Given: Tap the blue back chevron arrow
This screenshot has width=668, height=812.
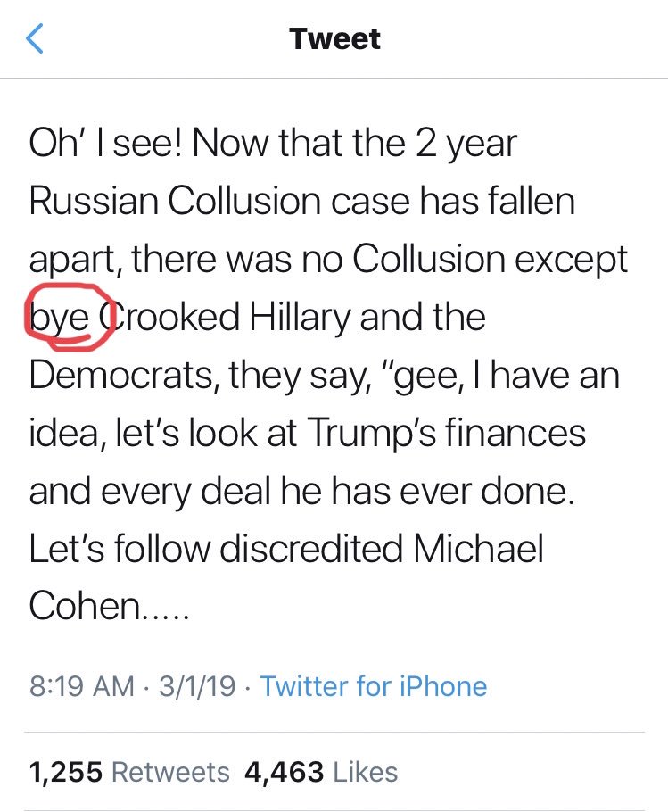Looking at the screenshot, I should point(36,40).
